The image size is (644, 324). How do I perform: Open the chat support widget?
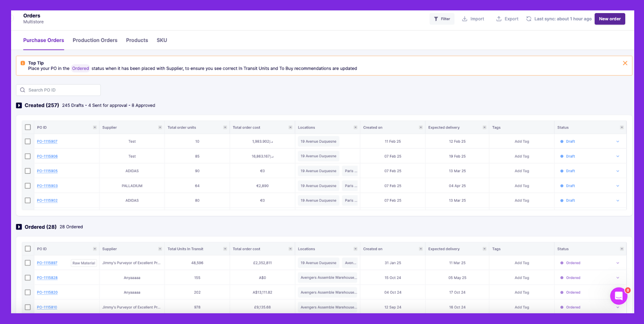(619, 296)
